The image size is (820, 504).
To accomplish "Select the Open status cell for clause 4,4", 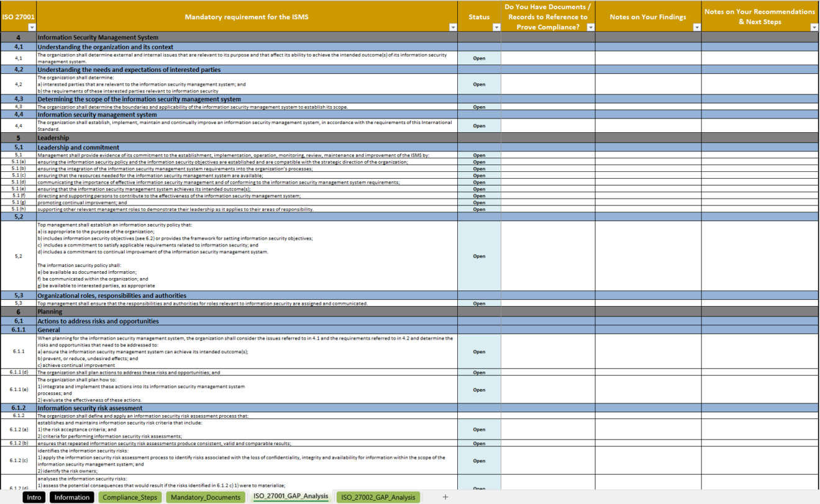I will click(x=479, y=126).
